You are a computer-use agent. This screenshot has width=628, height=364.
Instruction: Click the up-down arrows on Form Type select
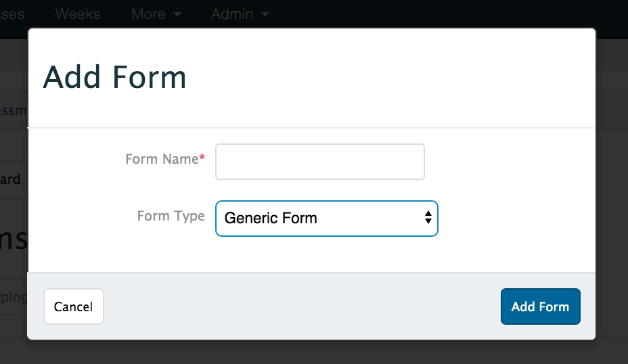(428, 218)
